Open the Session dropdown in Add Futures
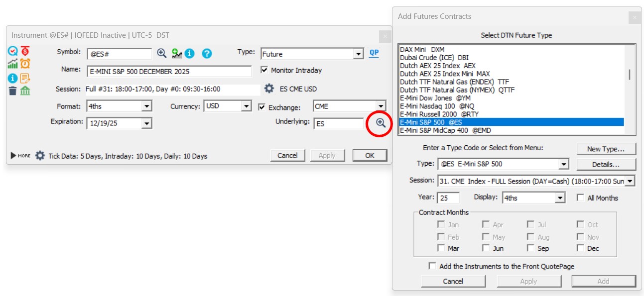Viewport: 644px width, 296px height. (630, 181)
